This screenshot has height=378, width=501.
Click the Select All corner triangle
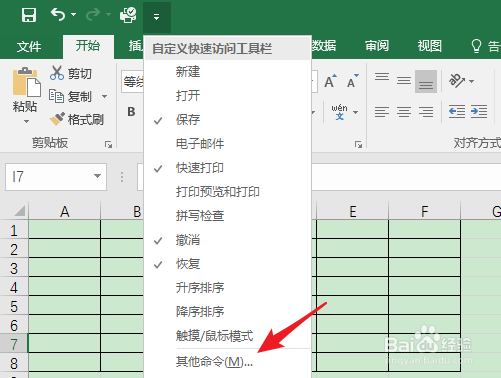pyautogui.click(x=19, y=211)
